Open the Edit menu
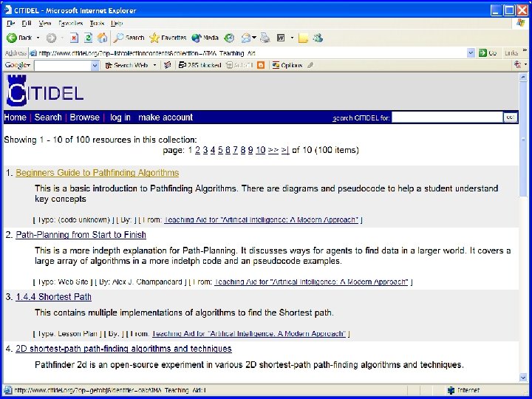The width and height of the screenshot is (532, 399). point(27,24)
